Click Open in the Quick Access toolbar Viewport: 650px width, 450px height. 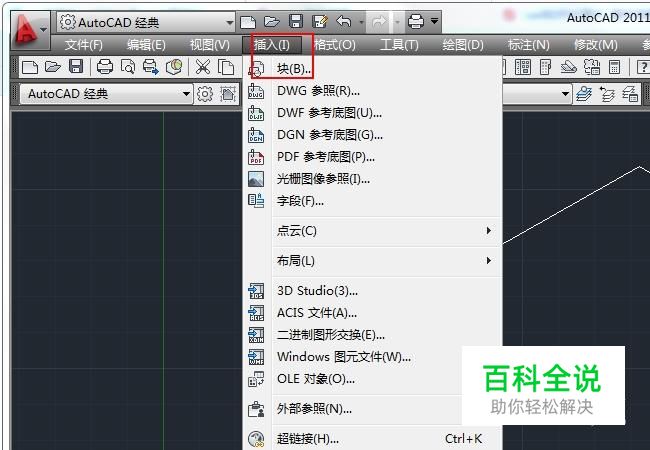point(272,21)
